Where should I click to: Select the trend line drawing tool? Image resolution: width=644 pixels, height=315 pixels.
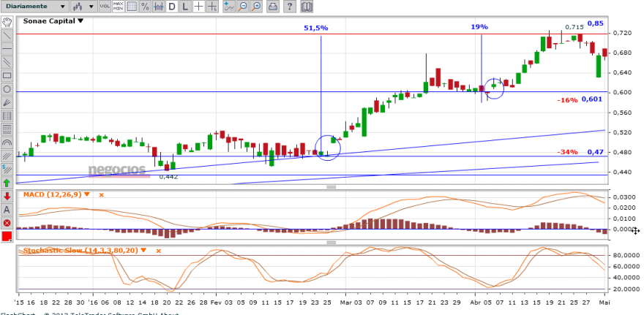(x=7, y=35)
